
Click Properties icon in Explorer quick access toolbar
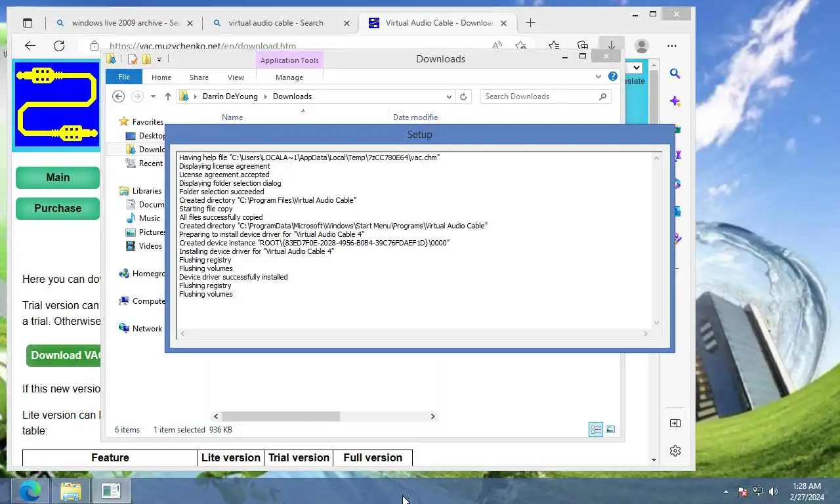point(133,59)
